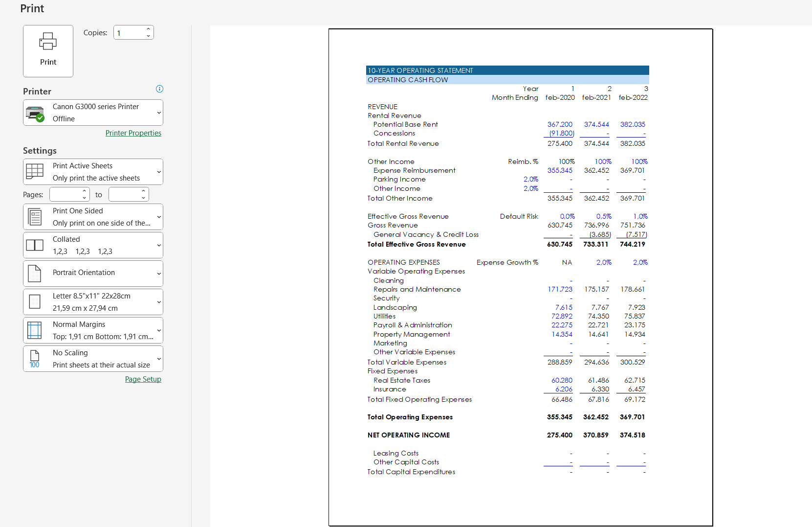Click the Copies input field

point(129,33)
